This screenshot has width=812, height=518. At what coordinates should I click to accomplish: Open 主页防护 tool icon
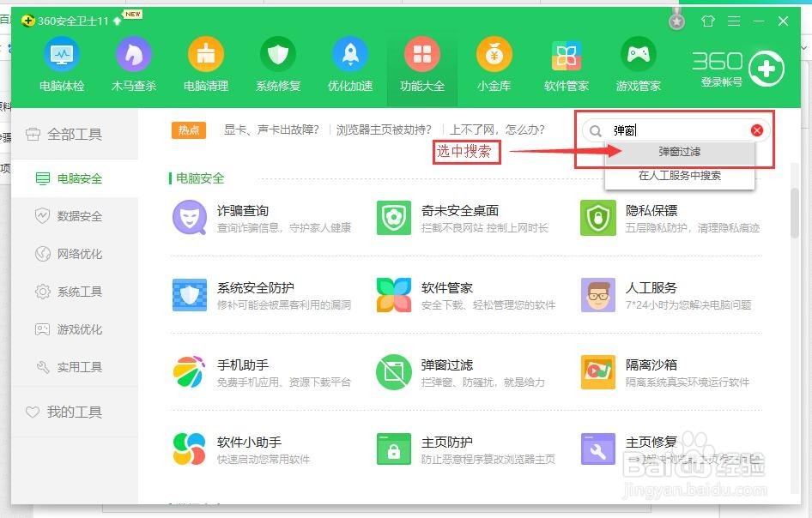pos(394,449)
